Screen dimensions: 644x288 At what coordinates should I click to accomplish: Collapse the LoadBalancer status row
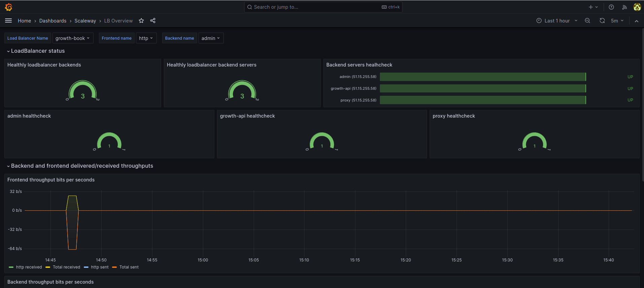pos(38,51)
